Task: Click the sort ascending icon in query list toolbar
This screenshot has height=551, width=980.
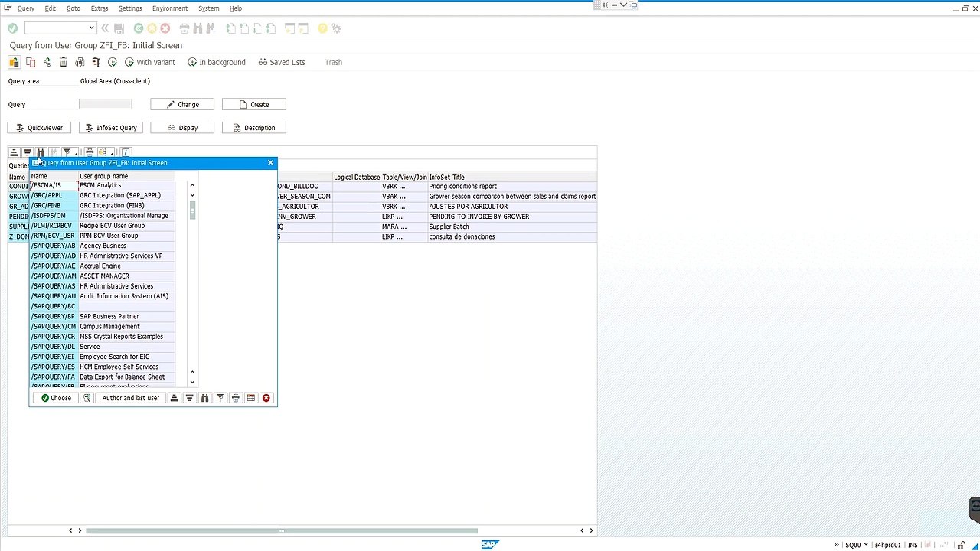Action: [x=14, y=153]
